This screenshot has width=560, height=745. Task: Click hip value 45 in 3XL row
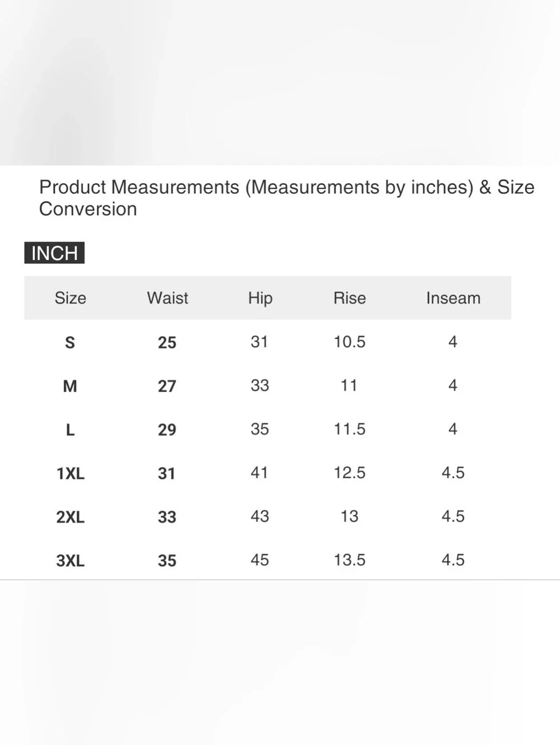pyautogui.click(x=260, y=560)
